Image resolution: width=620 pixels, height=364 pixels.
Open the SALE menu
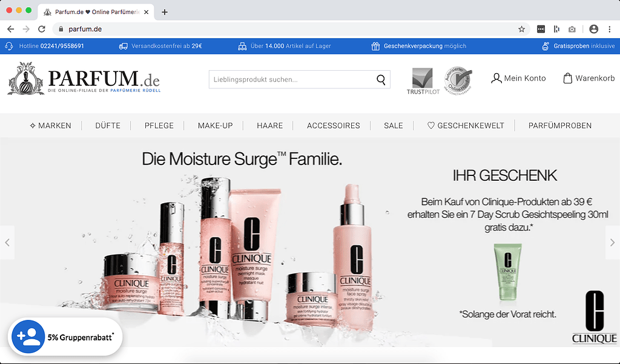click(x=394, y=126)
